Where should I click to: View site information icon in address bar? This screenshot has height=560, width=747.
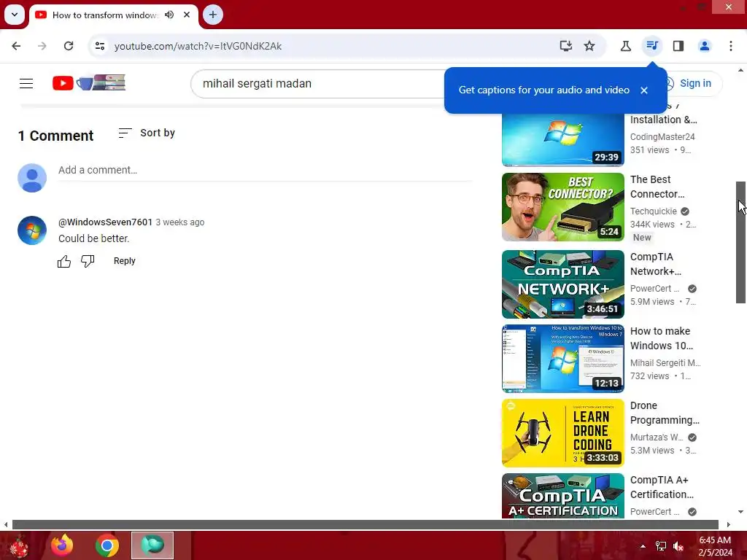[x=100, y=46]
